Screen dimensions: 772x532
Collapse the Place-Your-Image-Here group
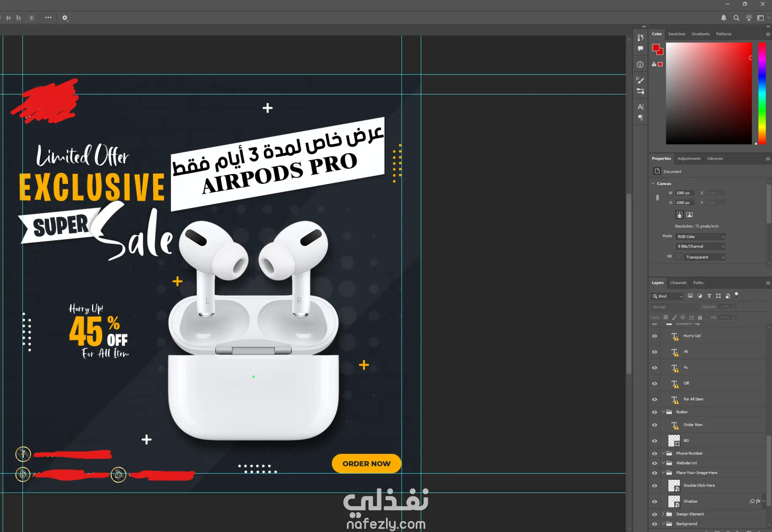tap(663, 472)
